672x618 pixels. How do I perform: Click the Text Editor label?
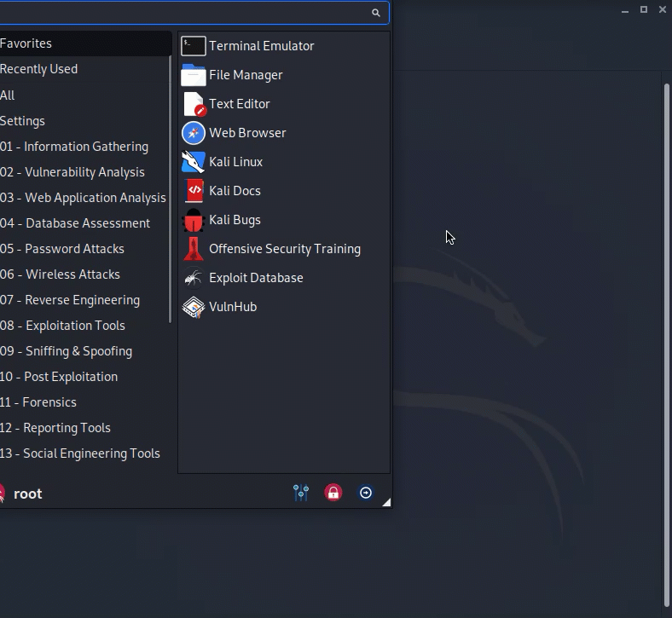(239, 104)
